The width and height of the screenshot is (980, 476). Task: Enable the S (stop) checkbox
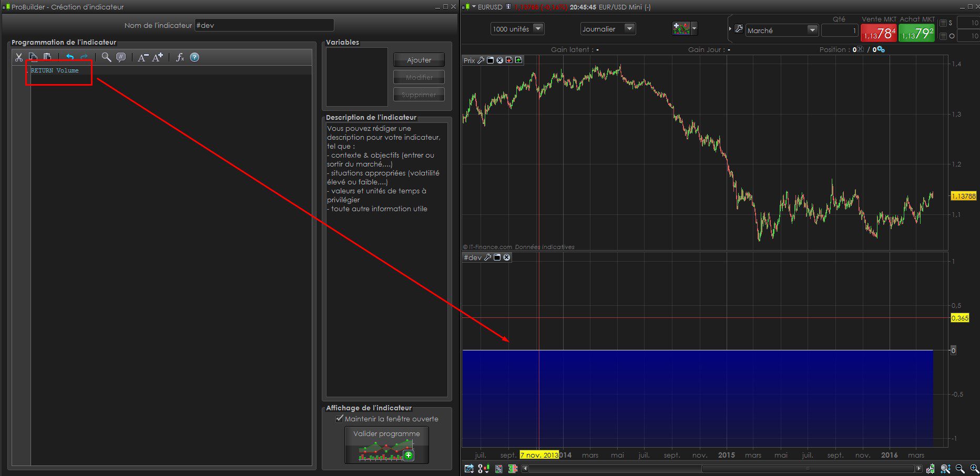pos(943,23)
